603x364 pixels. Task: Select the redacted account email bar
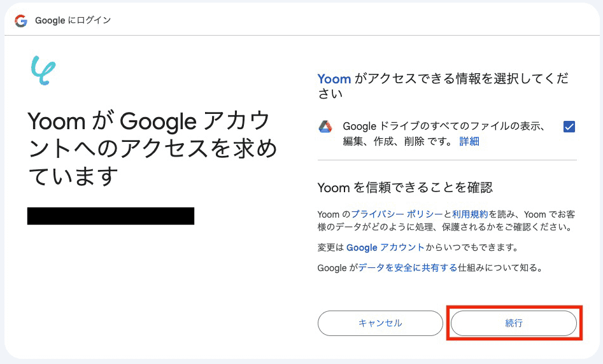click(111, 216)
